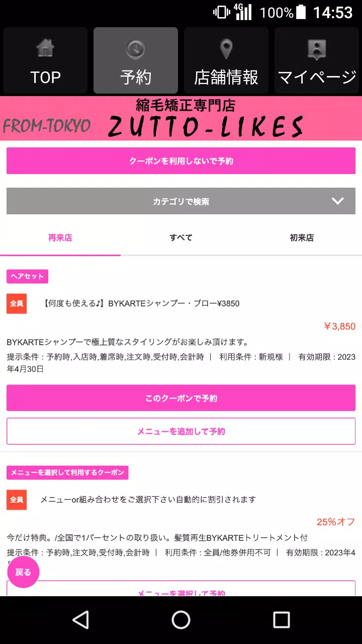362x644 pixels.
Task: Select the first 全員 coupon badge
Action: click(17, 304)
